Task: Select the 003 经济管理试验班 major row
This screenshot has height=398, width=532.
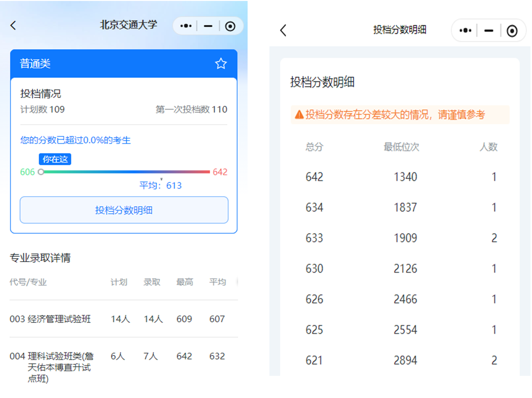Action: tap(123, 319)
